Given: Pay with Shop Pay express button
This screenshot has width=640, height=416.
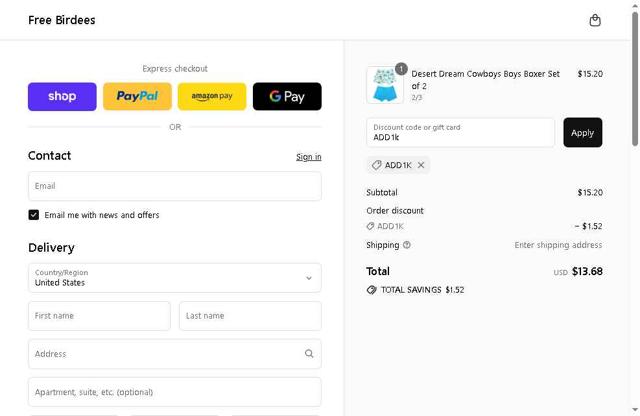Looking at the screenshot, I should point(62,96).
